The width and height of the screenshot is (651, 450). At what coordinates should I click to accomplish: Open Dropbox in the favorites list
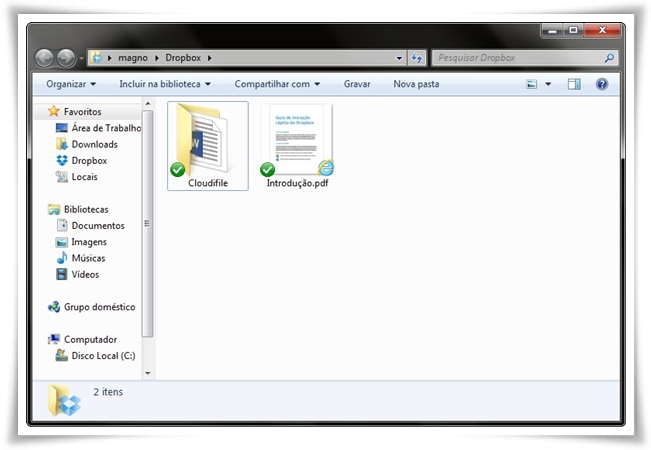tap(89, 160)
